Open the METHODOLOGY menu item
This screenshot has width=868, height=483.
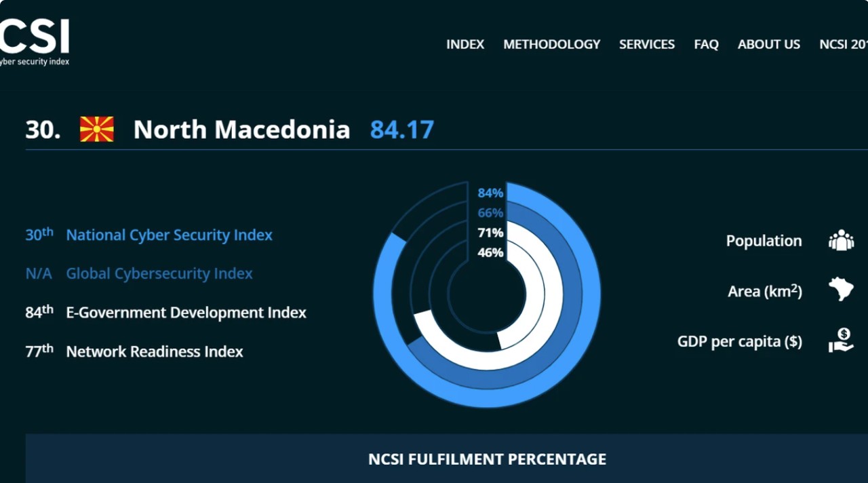tap(552, 44)
